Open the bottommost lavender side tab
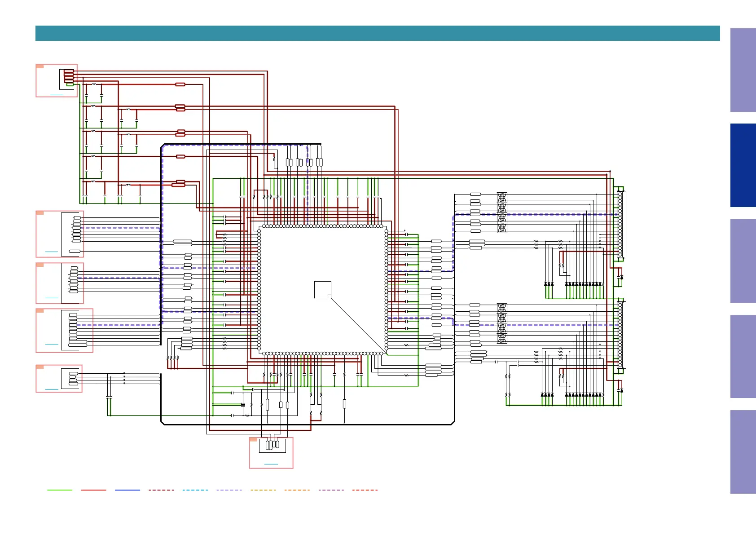The image size is (756, 535). [743, 452]
